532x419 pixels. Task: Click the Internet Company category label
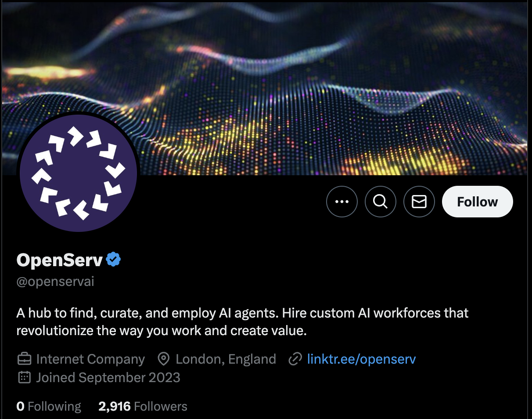coord(90,359)
